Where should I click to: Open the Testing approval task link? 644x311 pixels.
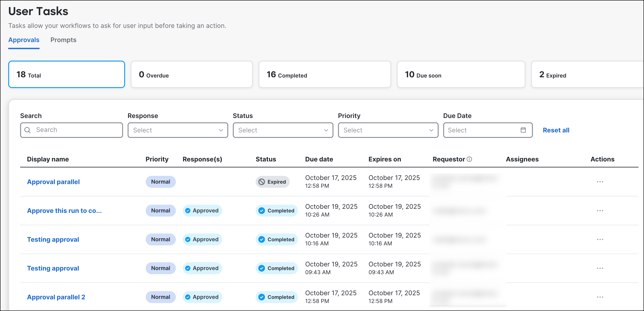point(53,239)
